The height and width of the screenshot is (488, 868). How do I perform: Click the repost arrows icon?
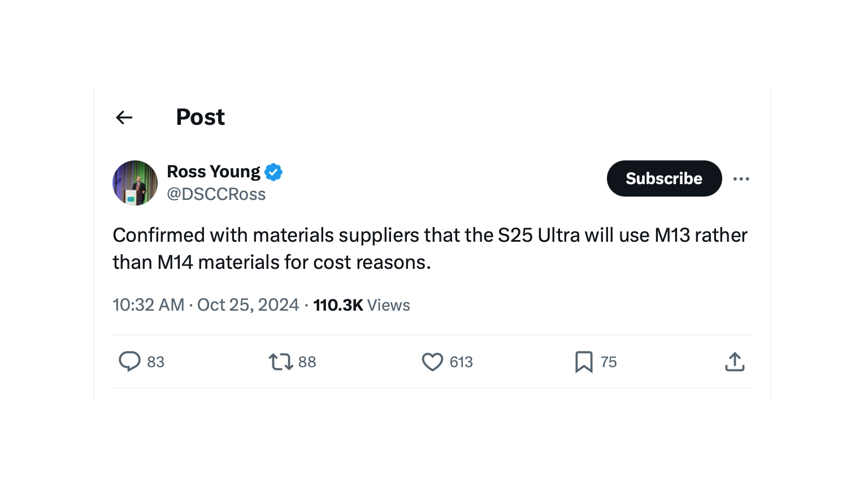pyautogui.click(x=280, y=361)
